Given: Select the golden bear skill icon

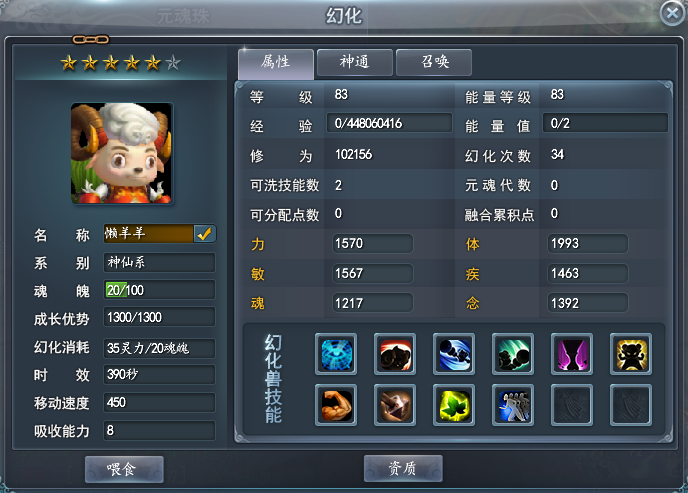Looking at the screenshot, I should tap(631, 354).
